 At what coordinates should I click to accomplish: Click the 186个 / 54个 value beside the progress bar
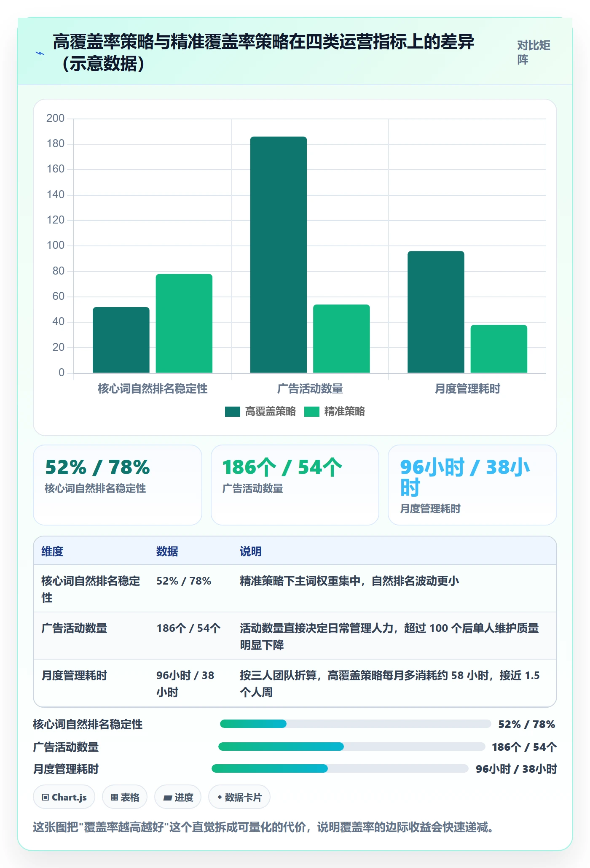click(524, 747)
